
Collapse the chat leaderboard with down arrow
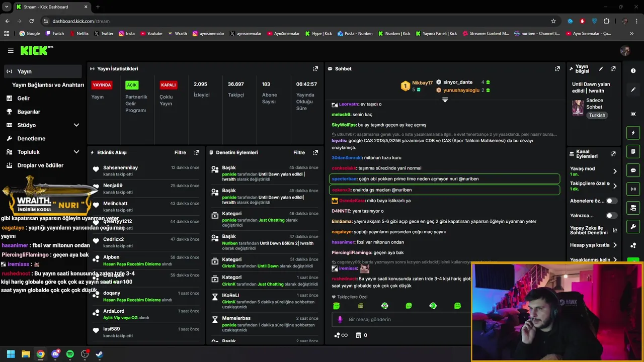coord(445,100)
